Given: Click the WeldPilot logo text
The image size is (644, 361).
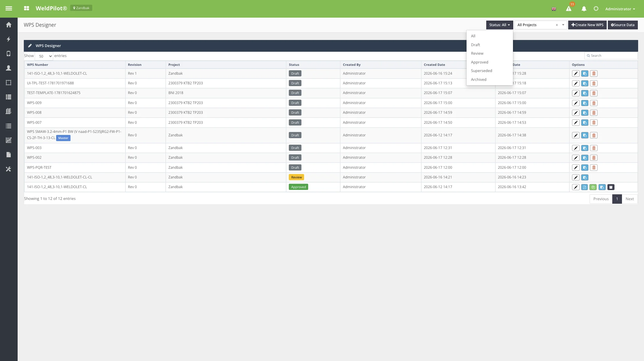Looking at the screenshot, I should coord(51,8).
